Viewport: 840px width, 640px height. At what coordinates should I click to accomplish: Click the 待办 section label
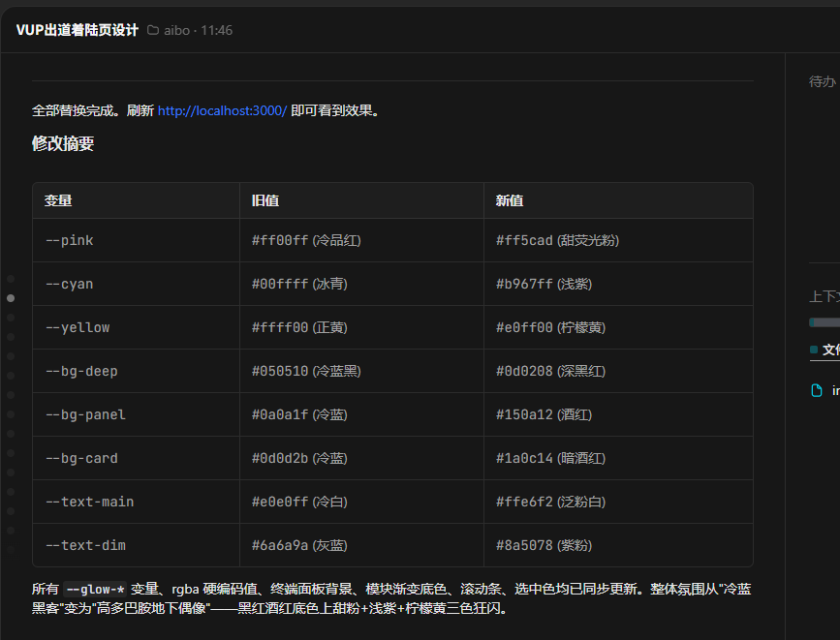coord(823,81)
